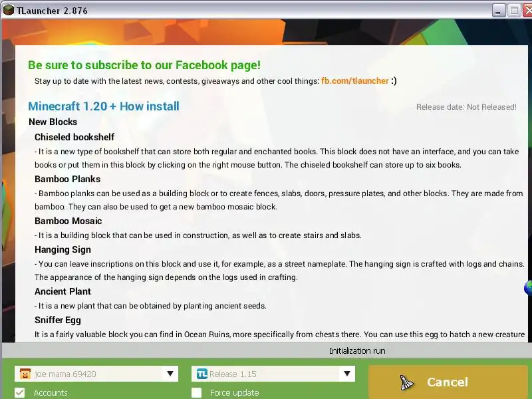Maximize the TLauncher window

pos(514,11)
